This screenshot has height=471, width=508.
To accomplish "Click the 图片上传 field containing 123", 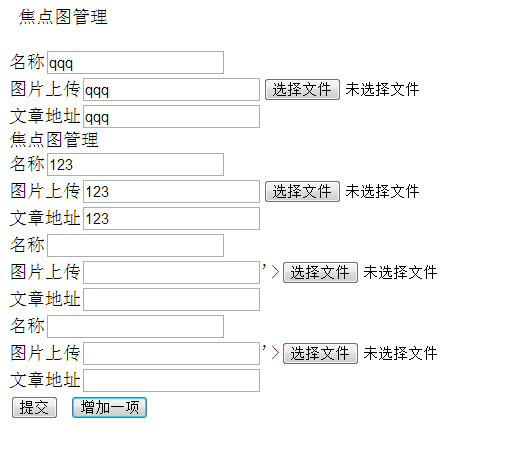I will 171,191.
